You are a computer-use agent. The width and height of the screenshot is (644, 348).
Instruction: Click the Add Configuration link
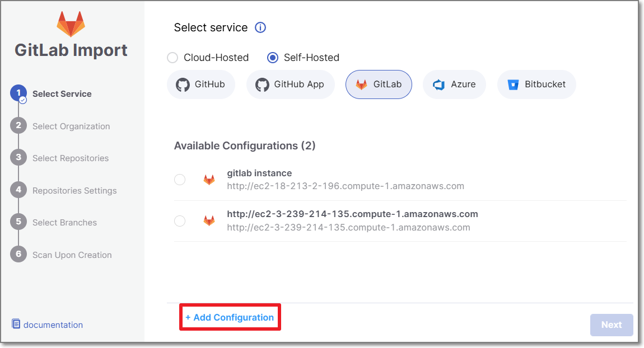point(230,317)
